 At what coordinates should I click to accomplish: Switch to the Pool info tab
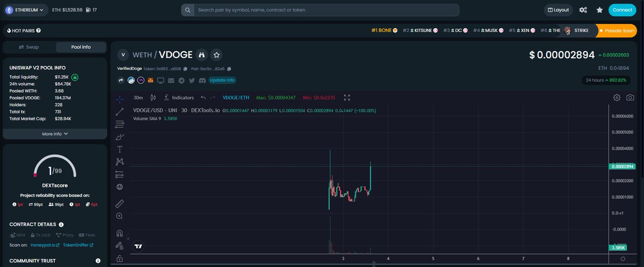click(x=81, y=47)
